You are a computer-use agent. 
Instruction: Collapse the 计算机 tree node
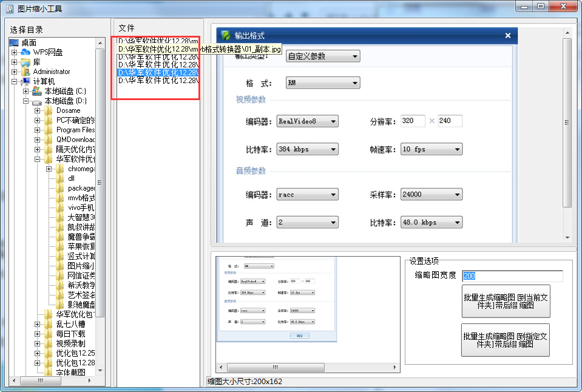pyautogui.click(x=15, y=81)
